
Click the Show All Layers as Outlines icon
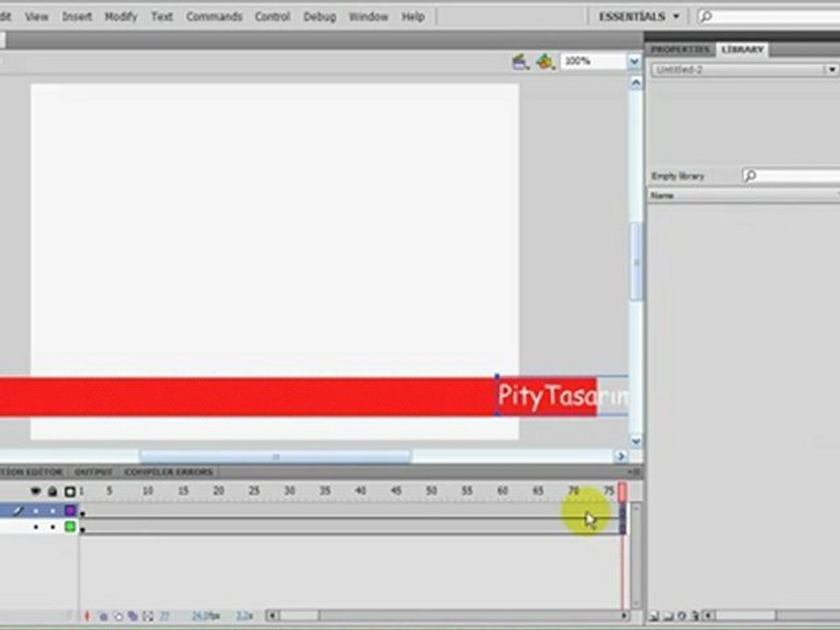click(x=70, y=491)
